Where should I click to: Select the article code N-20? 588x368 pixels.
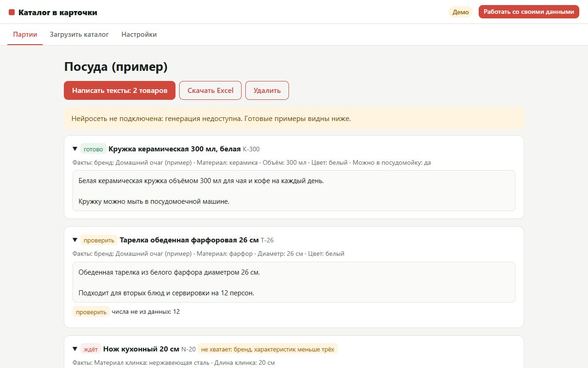[x=188, y=349]
